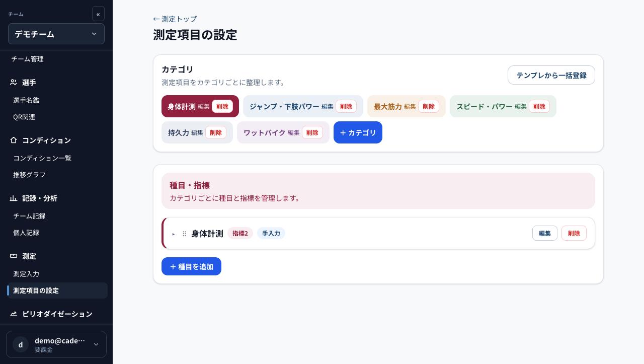
Task: Click the コンディション home icon
Action: tap(14, 140)
